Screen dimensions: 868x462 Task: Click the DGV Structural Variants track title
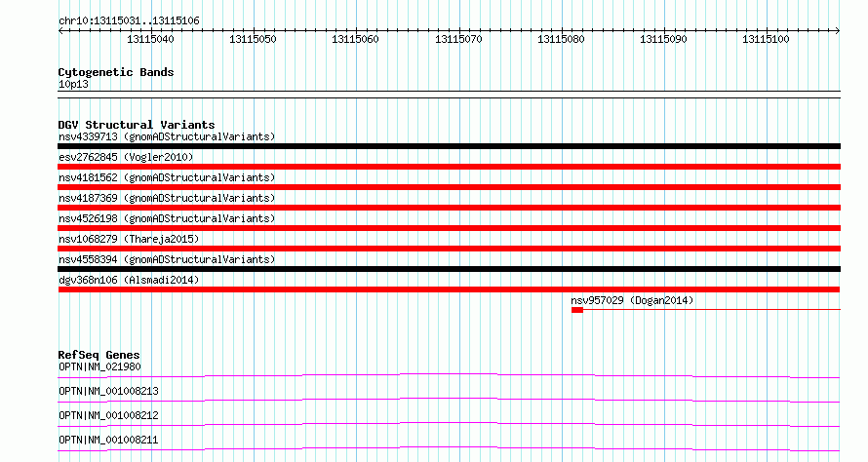(137, 125)
